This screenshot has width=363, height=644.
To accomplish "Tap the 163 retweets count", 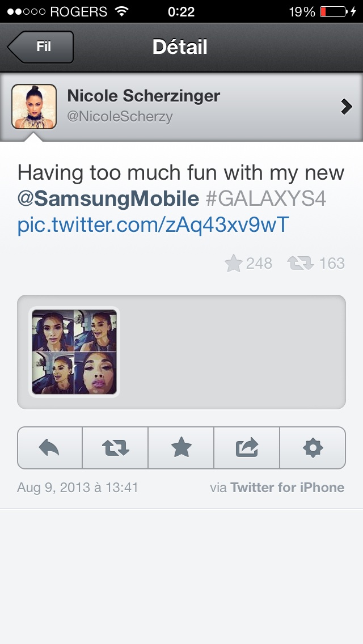I will pos(316,263).
